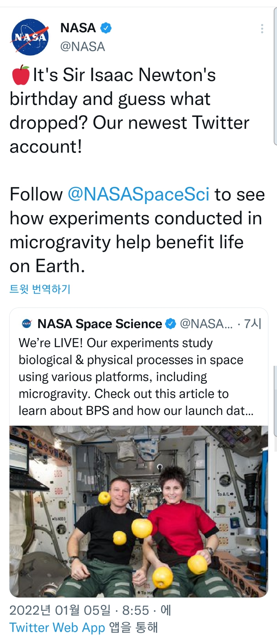Image resolution: width=277 pixels, height=644 pixels.
Task: Tap the Sir Isaac Newton's birthday text
Action: coord(124,75)
